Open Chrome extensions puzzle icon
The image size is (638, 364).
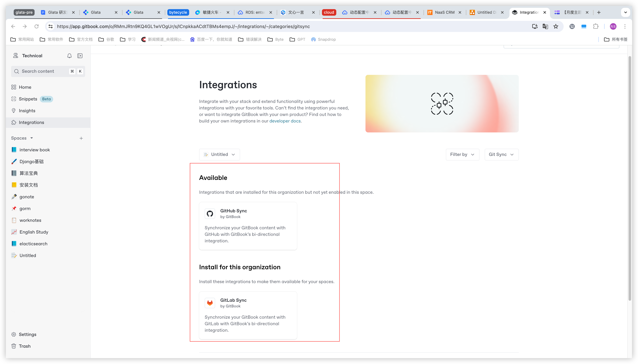click(596, 26)
